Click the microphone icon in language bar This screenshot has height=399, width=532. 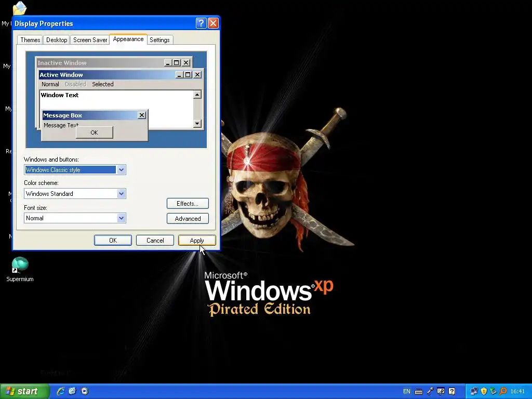coord(430,391)
